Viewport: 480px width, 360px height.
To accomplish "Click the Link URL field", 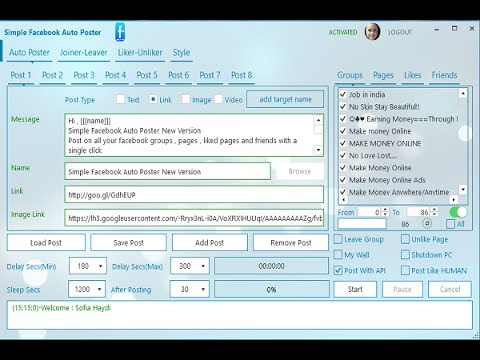I will [194, 194].
